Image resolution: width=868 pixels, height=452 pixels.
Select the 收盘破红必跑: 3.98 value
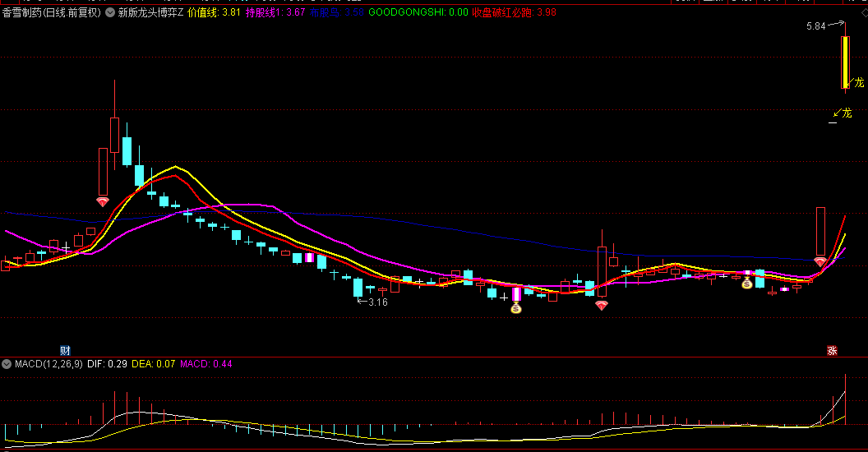point(515,12)
